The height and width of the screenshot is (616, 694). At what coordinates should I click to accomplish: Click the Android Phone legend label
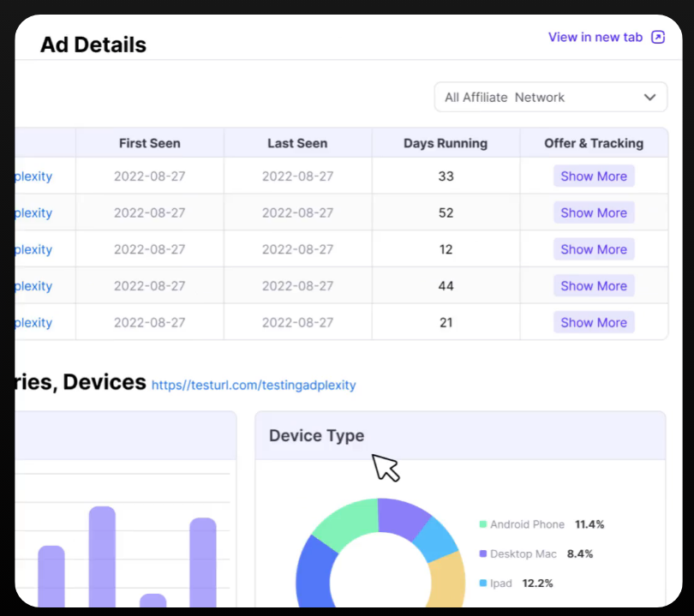(527, 524)
